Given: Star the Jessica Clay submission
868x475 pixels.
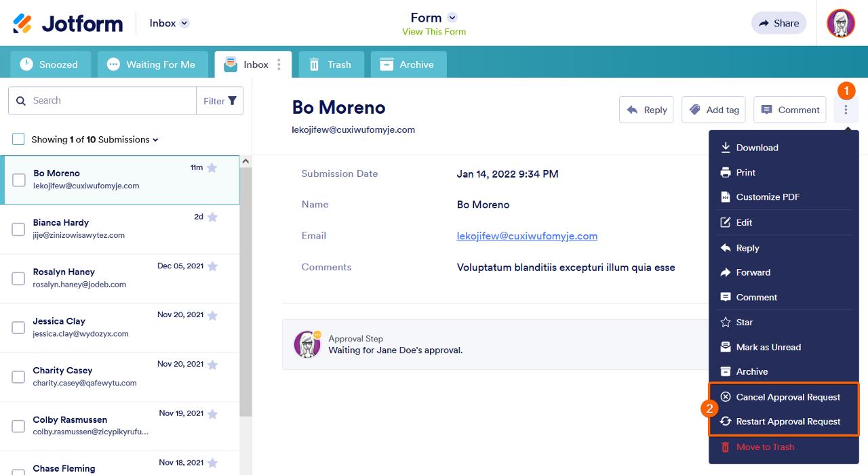Looking at the screenshot, I should (x=212, y=315).
